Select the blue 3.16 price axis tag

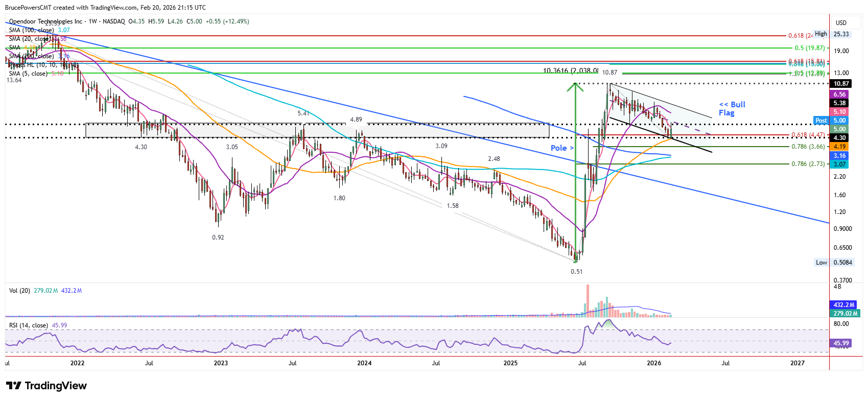pyautogui.click(x=840, y=156)
